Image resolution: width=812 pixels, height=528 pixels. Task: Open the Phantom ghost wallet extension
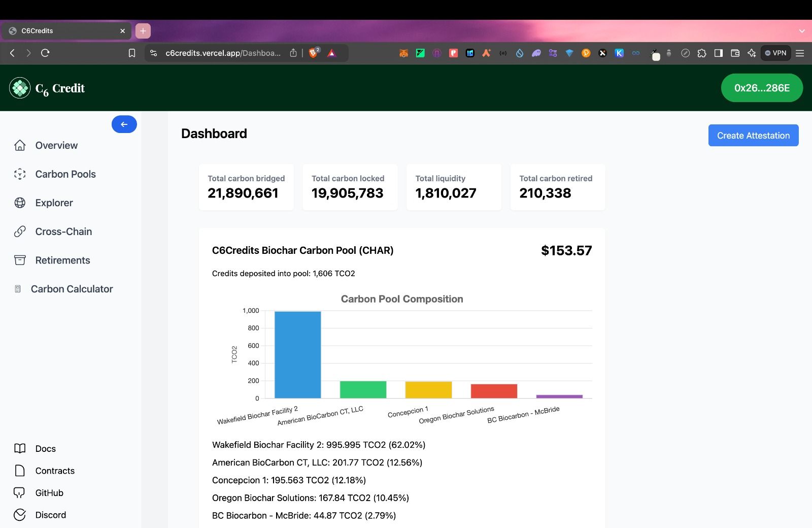536,53
